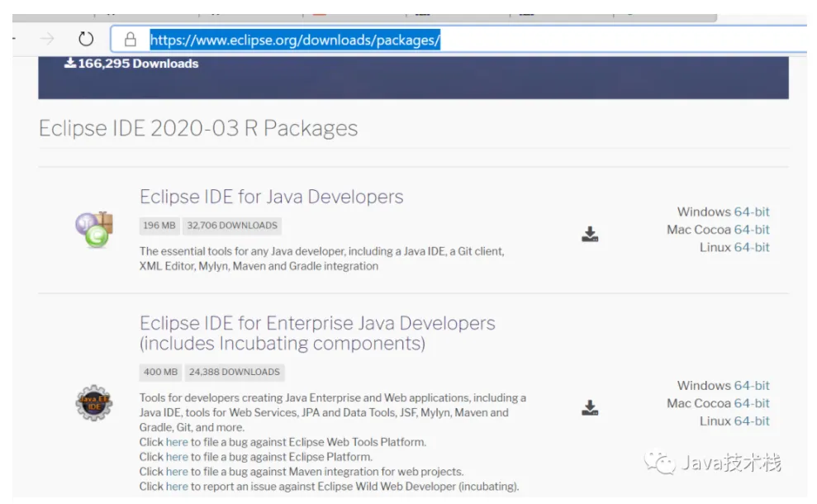Open the Eclipse IDE for Java Developers title link
Image resolution: width=817 pixels, height=504 pixels.
pos(271,197)
